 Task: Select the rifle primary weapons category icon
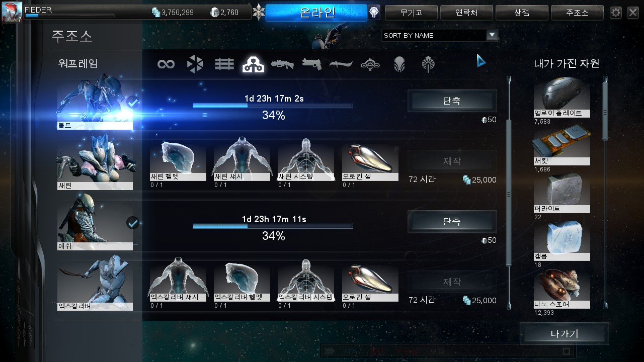[x=282, y=64]
